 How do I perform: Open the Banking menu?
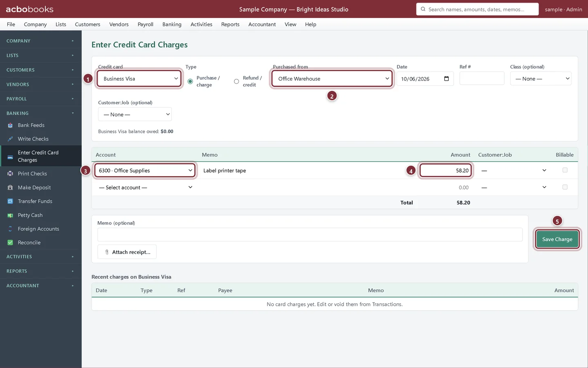(x=172, y=25)
